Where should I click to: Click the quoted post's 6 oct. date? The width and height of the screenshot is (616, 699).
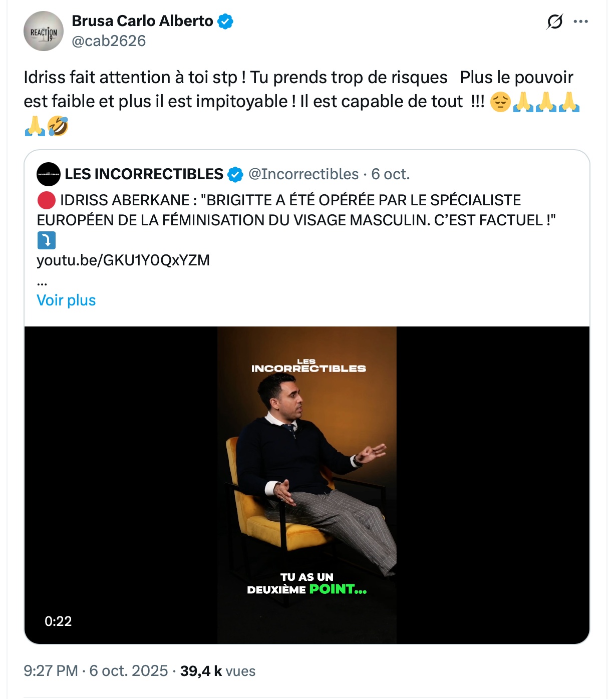[391, 174]
